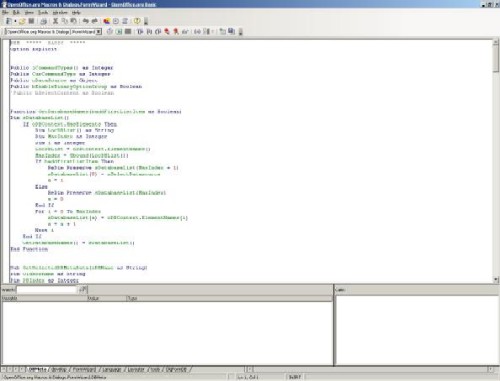Image resolution: width=500 pixels, height=381 pixels.
Task: Click the Paste icon in the toolbar
Action: click(x=74, y=21)
